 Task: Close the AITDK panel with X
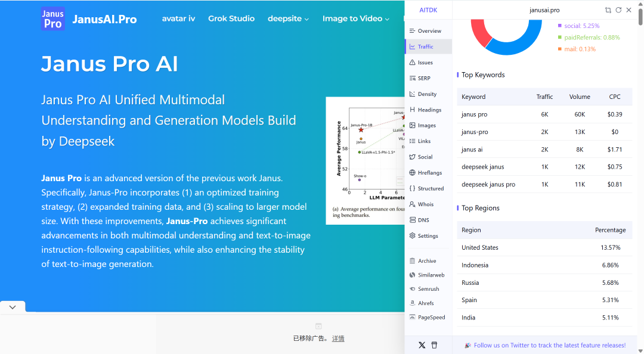[x=629, y=10]
